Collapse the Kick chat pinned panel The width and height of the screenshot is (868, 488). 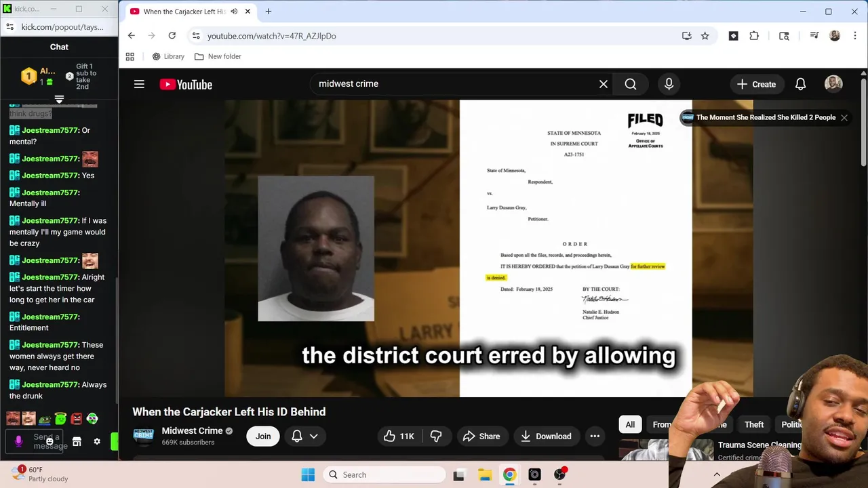59,100
